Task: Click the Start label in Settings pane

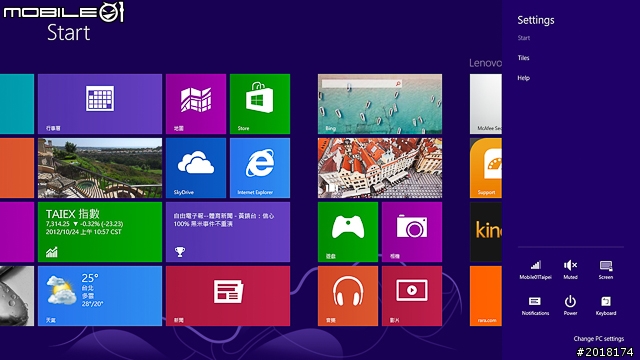Action: pyautogui.click(x=524, y=38)
